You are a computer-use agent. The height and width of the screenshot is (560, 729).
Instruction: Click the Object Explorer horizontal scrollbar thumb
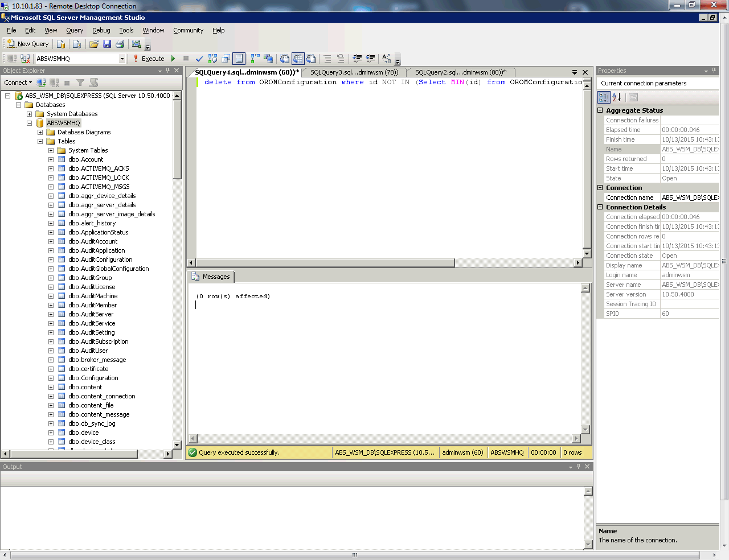click(74, 454)
